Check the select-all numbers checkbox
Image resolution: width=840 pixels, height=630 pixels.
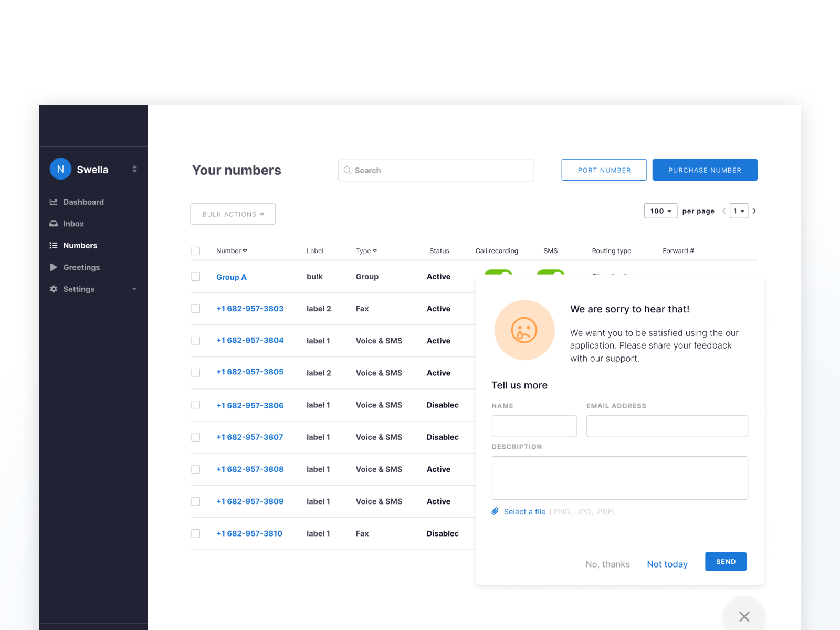pyautogui.click(x=196, y=250)
